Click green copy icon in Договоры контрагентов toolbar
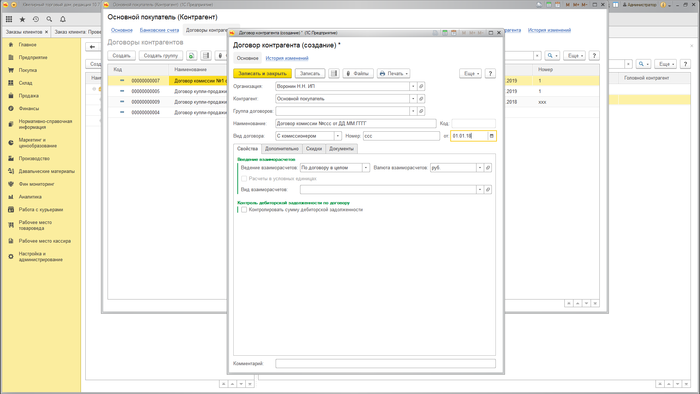This screenshot has width=700, height=394. click(x=192, y=56)
